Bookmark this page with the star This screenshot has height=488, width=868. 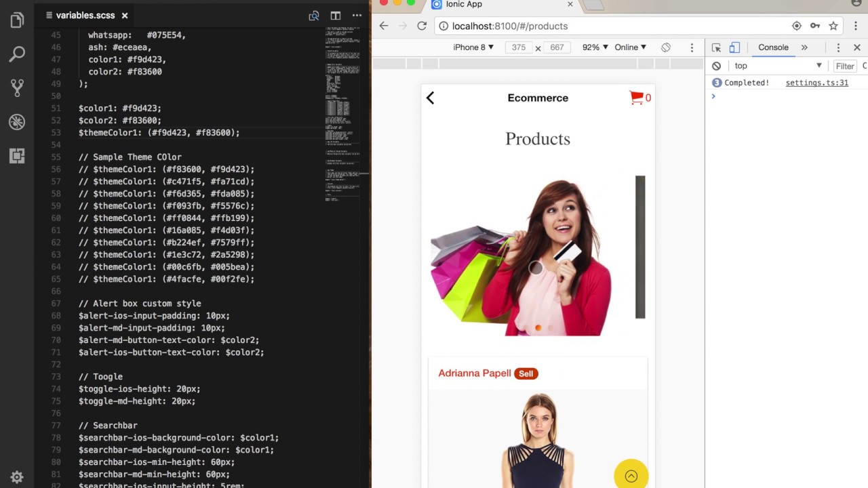(x=833, y=26)
